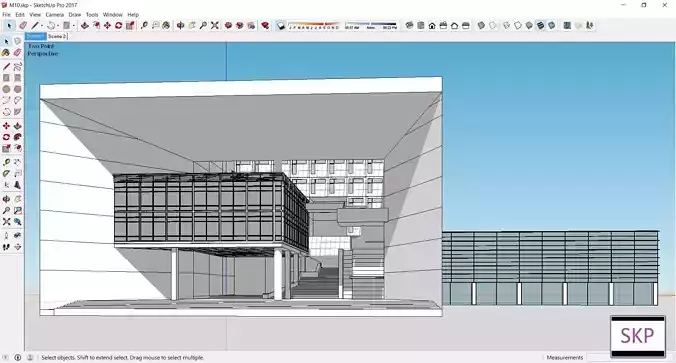Open the File menu

click(6, 15)
